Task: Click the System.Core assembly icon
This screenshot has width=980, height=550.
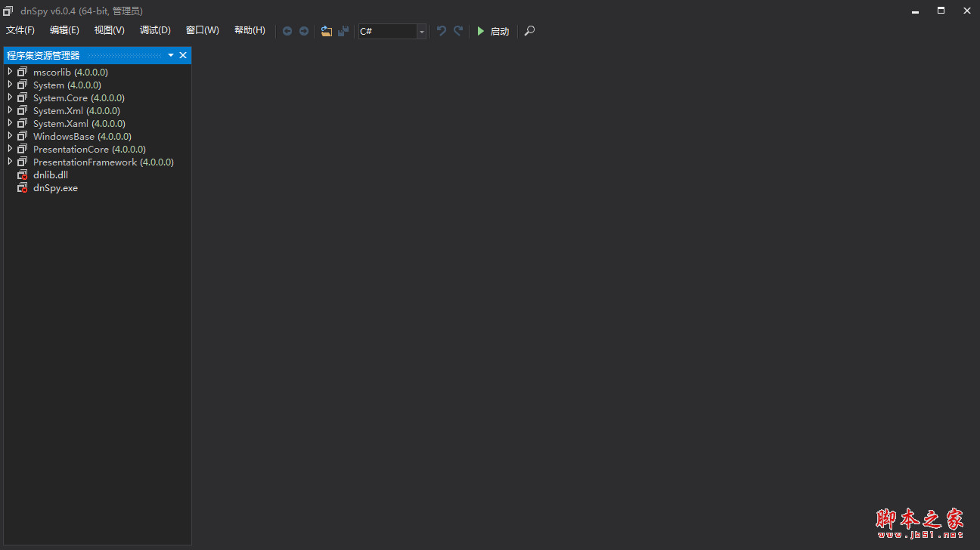Action: pos(23,97)
